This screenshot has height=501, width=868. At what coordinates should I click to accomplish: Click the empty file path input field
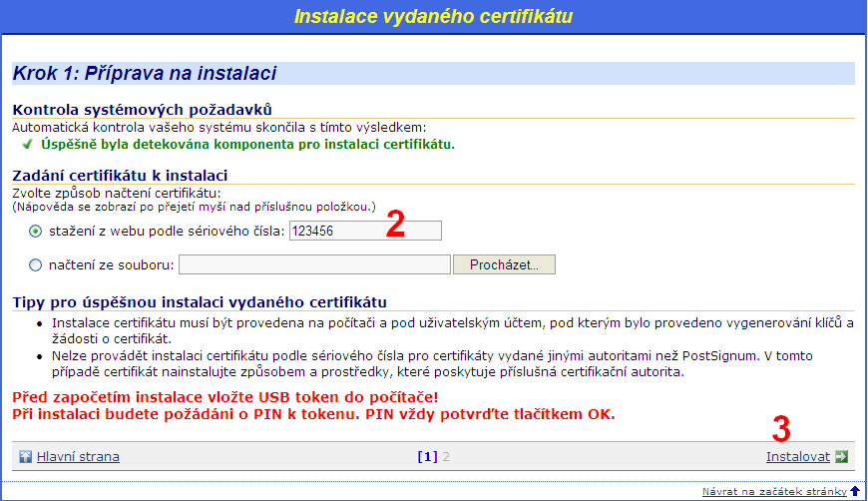tap(314, 264)
